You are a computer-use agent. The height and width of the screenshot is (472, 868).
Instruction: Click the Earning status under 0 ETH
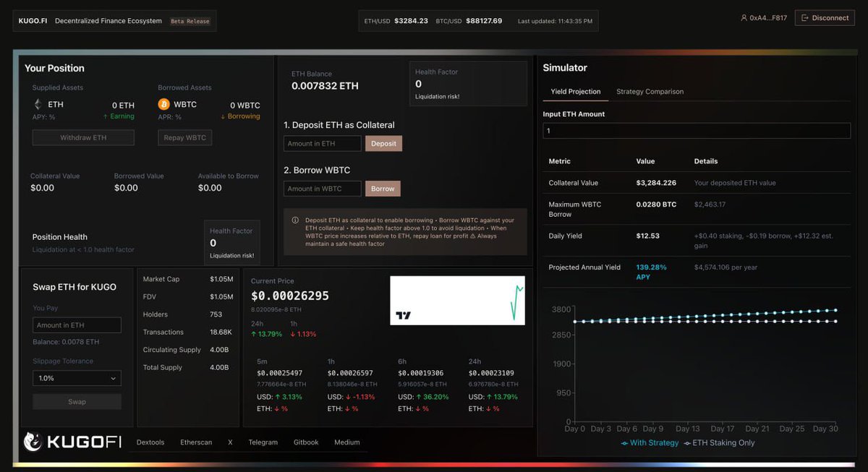[119, 116]
